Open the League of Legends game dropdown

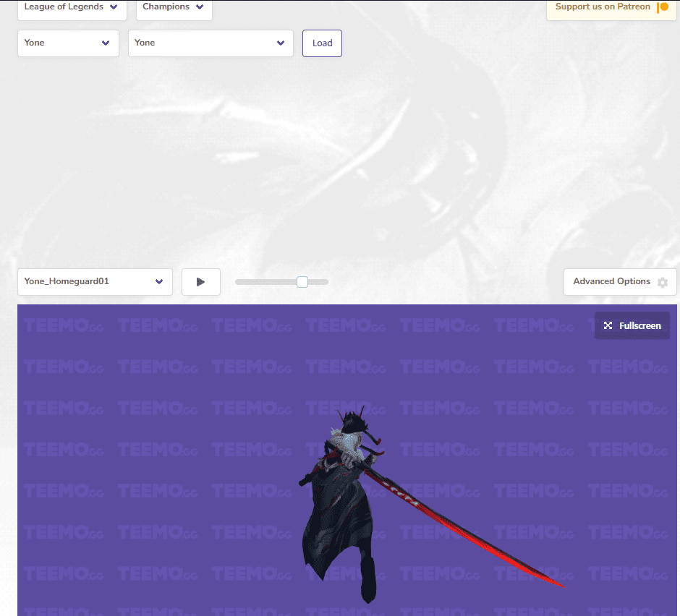(x=72, y=9)
